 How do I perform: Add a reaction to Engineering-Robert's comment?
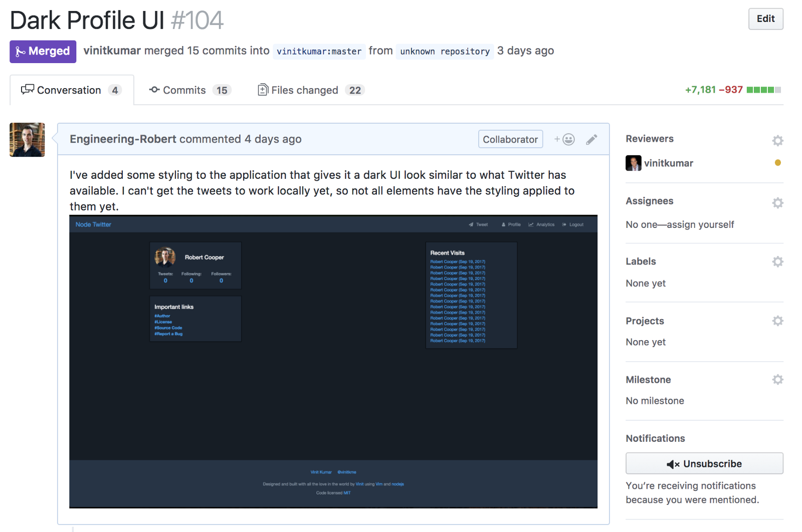564,139
